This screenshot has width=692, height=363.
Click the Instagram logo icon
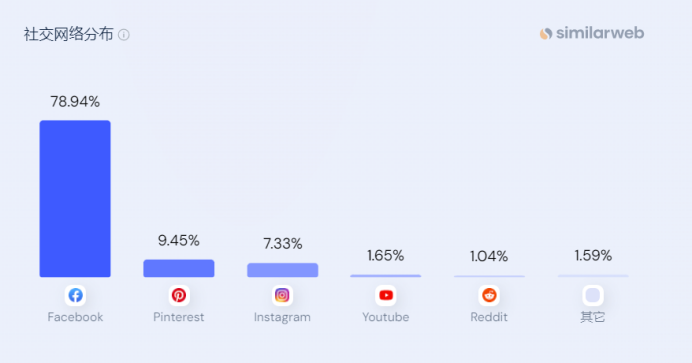coord(282,295)
